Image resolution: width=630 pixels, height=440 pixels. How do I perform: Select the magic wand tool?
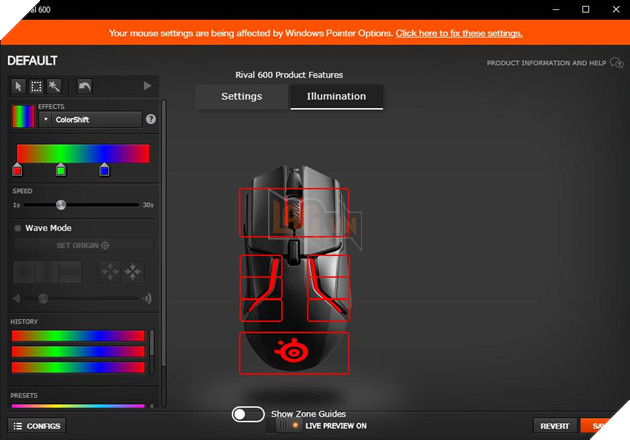[x=54, y=86]
